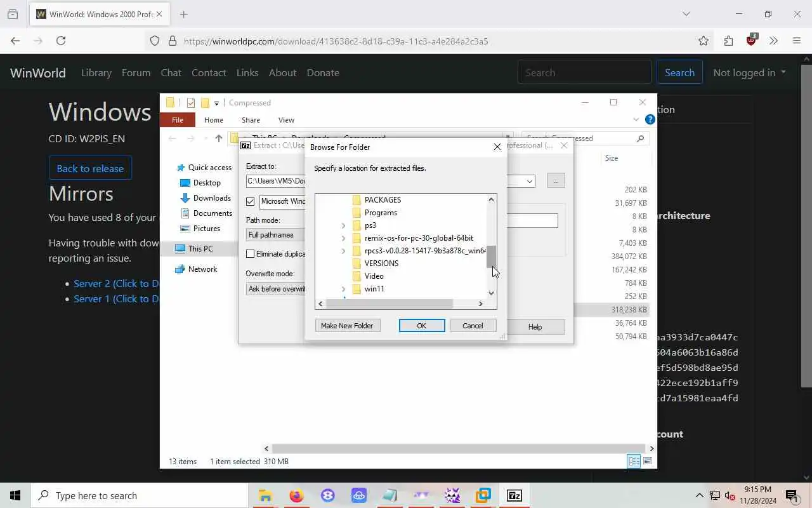
Task: Click OK in Browse For Folder
Action: pyautogui.click(x=422, y=326)
